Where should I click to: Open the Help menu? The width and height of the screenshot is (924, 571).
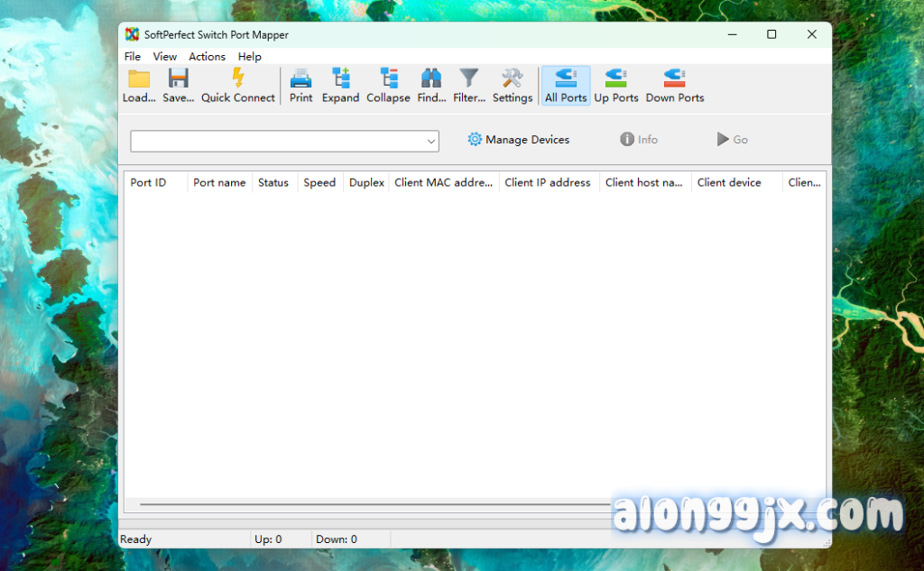coord(249,56)
